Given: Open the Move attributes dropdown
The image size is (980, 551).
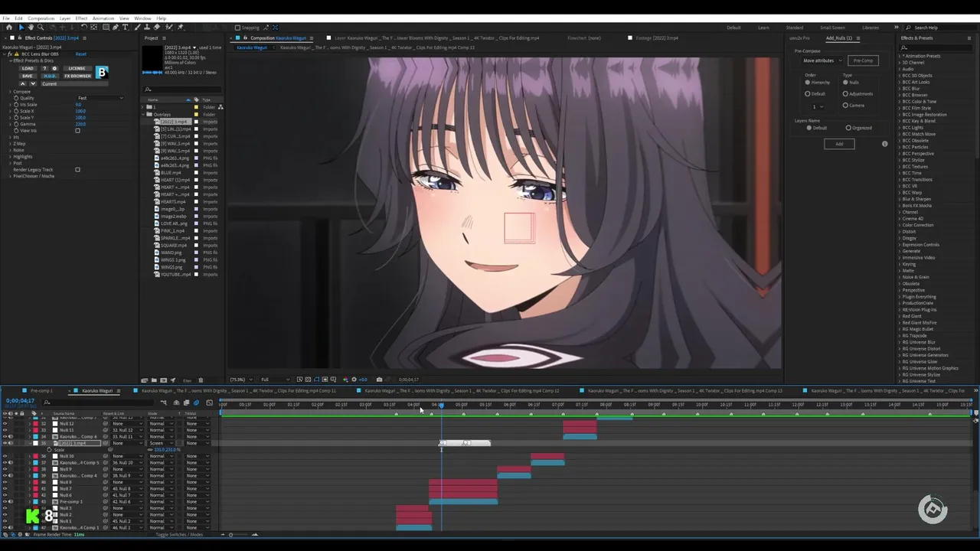Looking at the screenshot, I should point(823,60).
